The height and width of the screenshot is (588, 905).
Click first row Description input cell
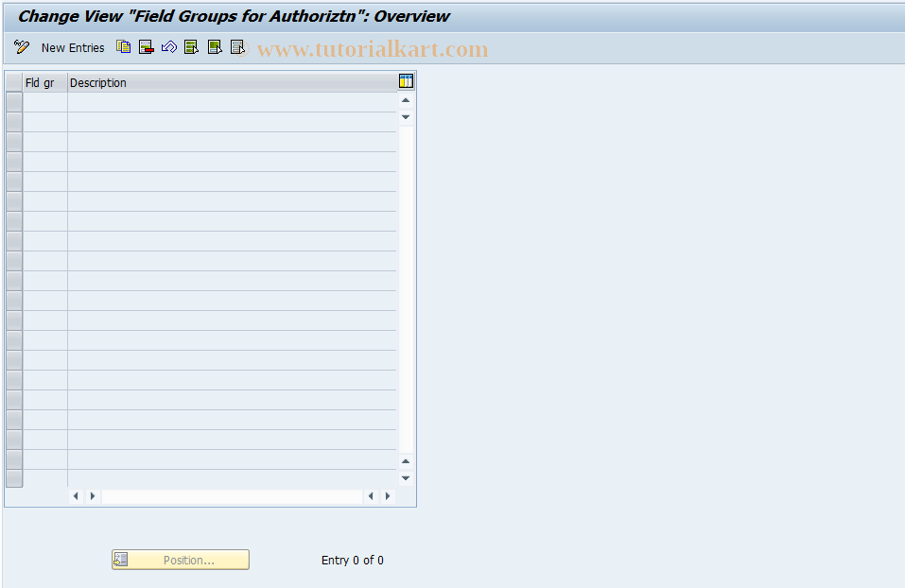232,102
